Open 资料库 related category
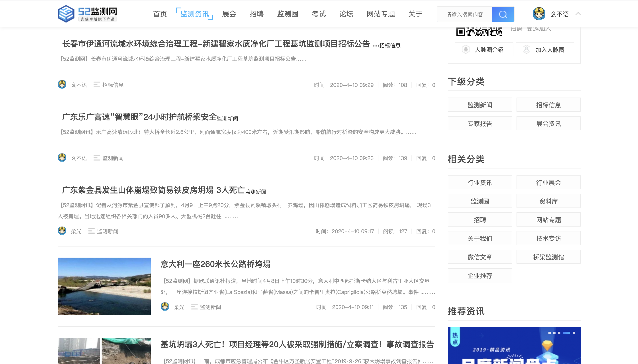Image resolution: width=638 pixels, height=364 pixels. pos(548,201)
